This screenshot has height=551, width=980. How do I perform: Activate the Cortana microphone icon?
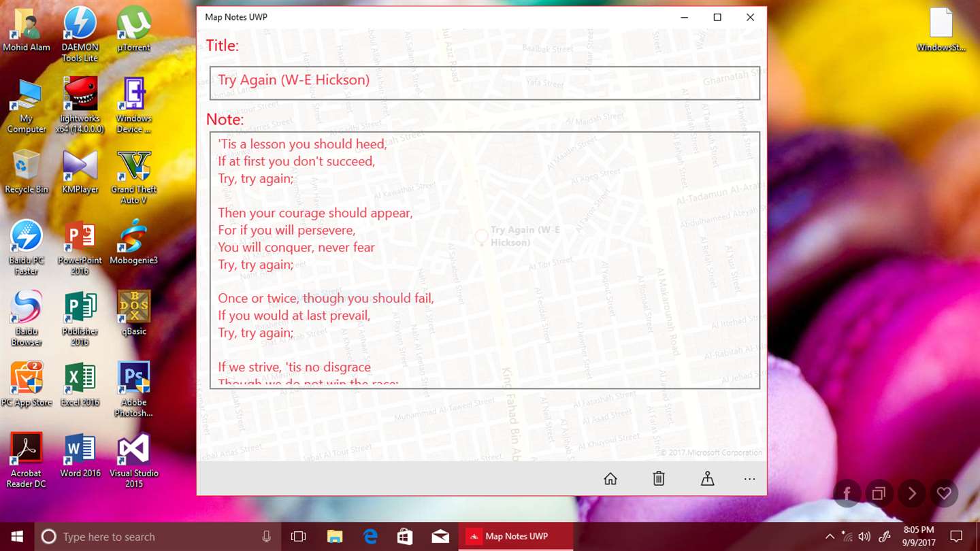[266, 537]
